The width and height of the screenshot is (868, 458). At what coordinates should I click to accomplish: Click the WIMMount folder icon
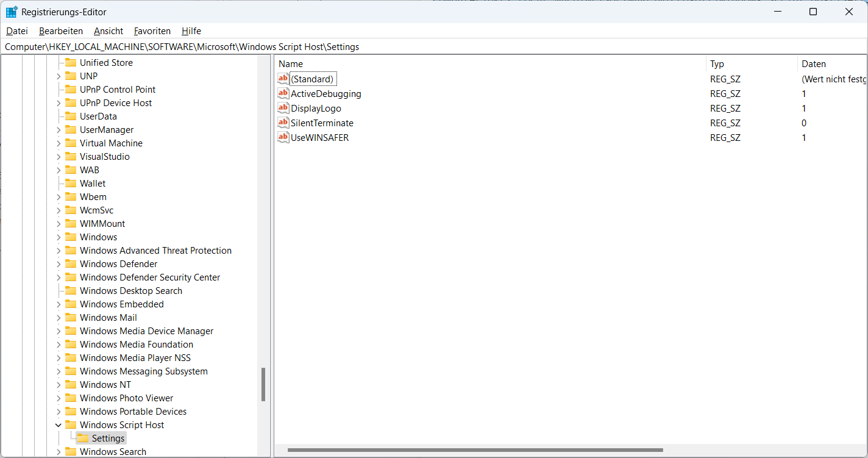[71, 224]
